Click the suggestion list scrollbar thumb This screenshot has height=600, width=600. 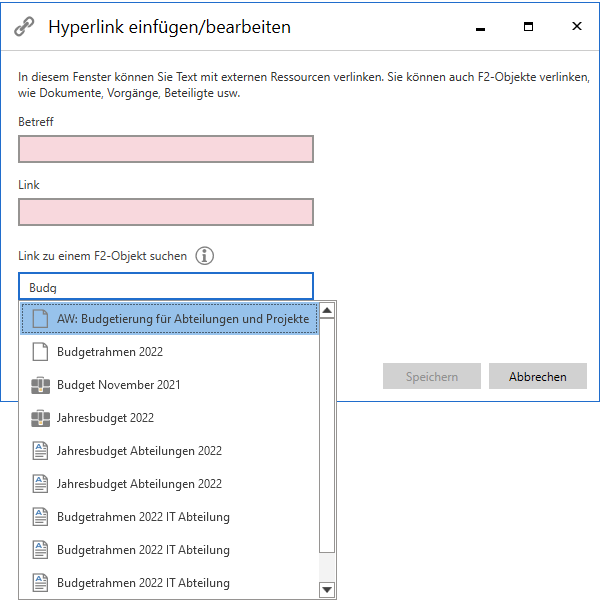(327, 435)
